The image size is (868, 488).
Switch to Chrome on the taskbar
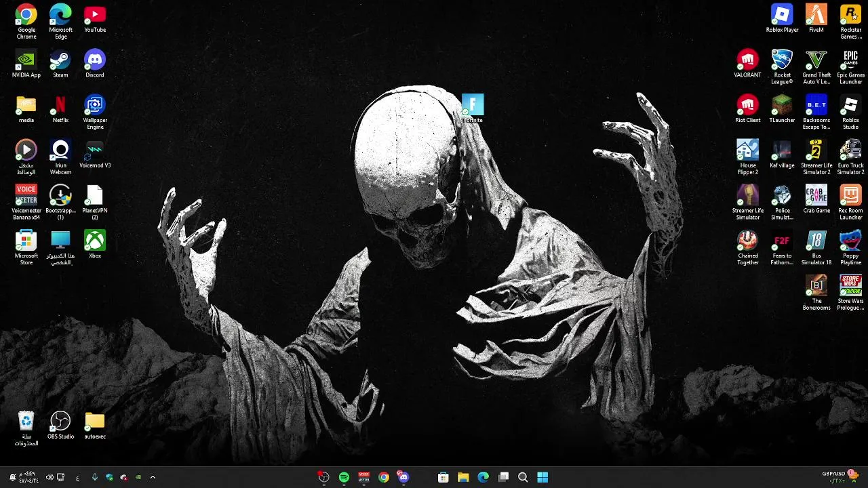384,477
